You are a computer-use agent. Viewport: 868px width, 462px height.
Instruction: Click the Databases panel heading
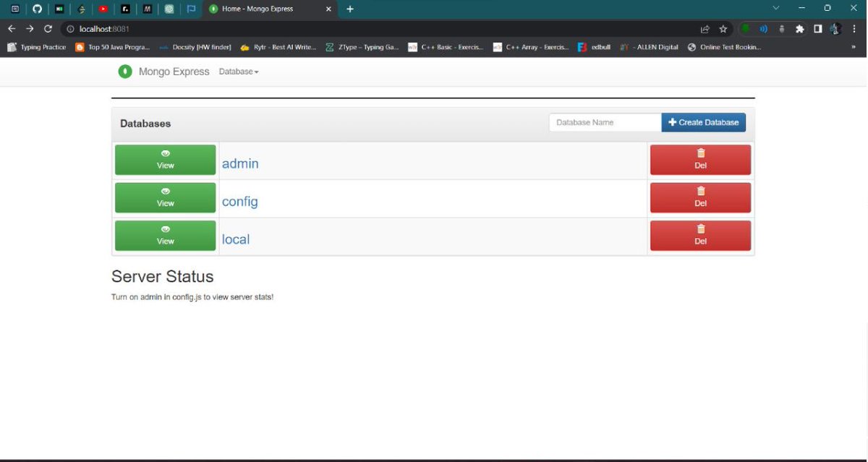[x=145, y=124]
